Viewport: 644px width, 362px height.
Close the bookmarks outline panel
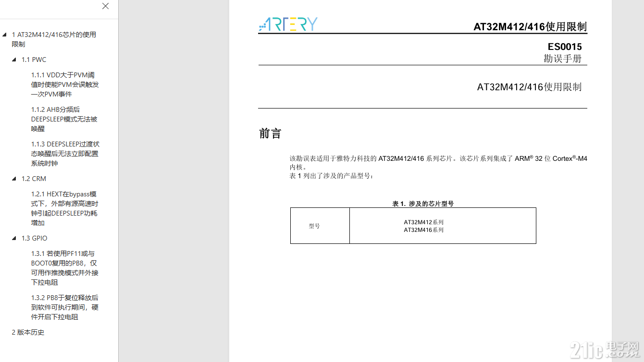105,6
